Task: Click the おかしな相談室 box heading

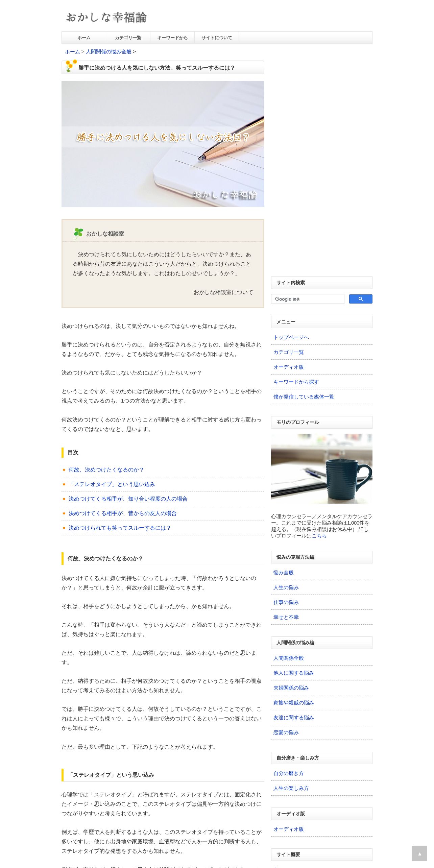Action: (x=105, y=234)
